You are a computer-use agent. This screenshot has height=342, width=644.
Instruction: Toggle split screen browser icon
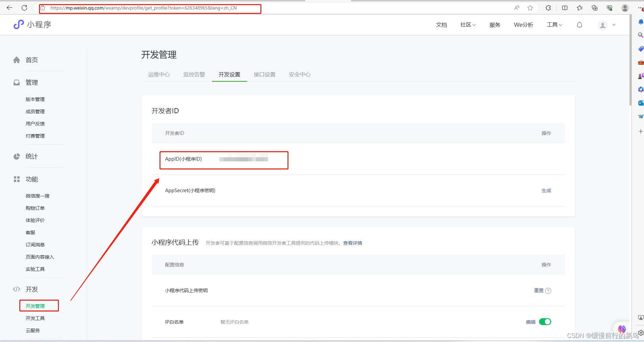click(x=565, y=8)
